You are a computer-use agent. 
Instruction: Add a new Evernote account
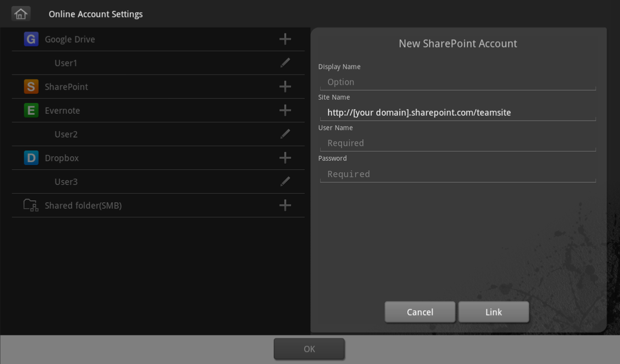[x=285, y=110]
